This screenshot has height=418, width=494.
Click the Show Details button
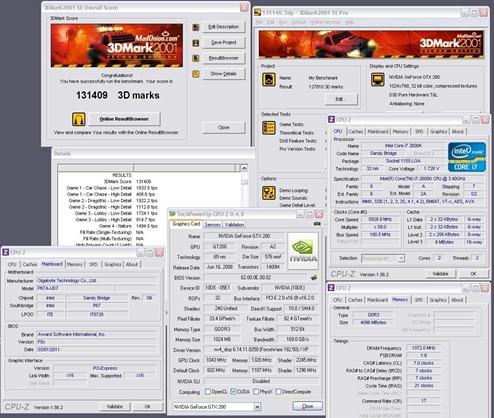point(224,74)
